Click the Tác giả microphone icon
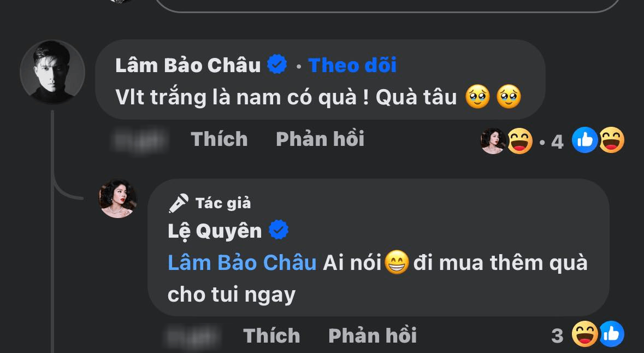644x353 pixels. coord(178,203)
